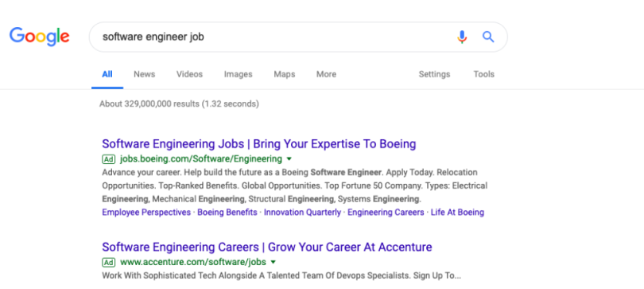Open the search Tools options
Screen dimensions: 644x289
tap(484, 74)
